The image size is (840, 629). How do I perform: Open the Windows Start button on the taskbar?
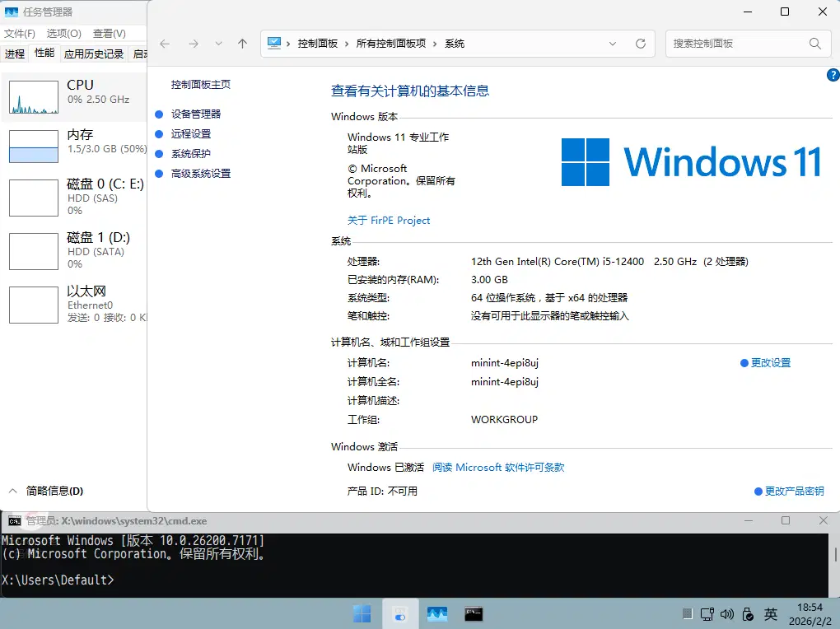coord(362,614)
